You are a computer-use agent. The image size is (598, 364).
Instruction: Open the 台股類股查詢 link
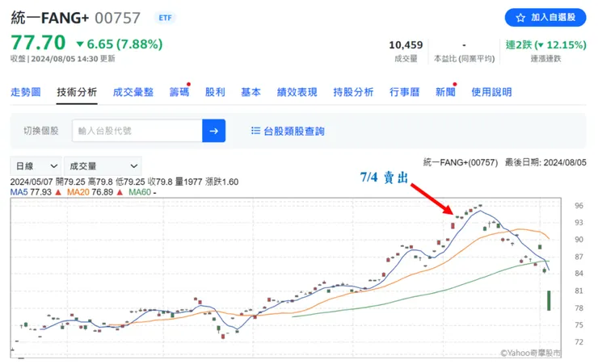click(293, 132)
